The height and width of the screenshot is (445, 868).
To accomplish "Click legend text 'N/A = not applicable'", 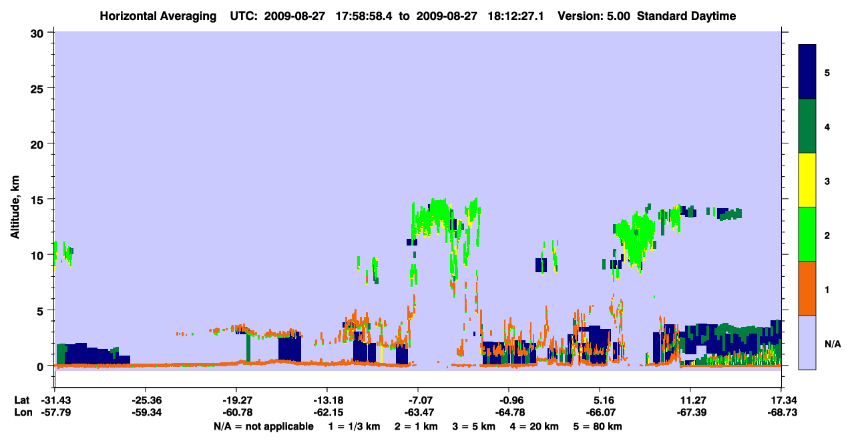I will (264, 426).
